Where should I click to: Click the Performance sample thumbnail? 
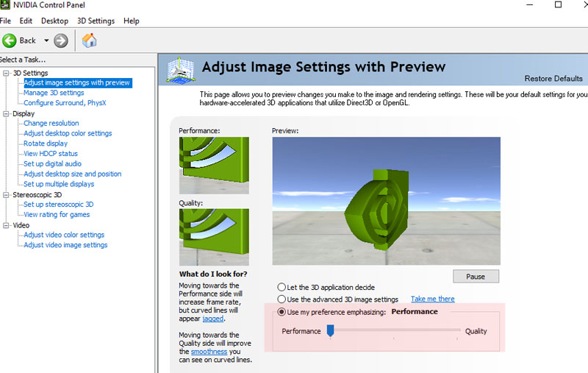(214, 166)
